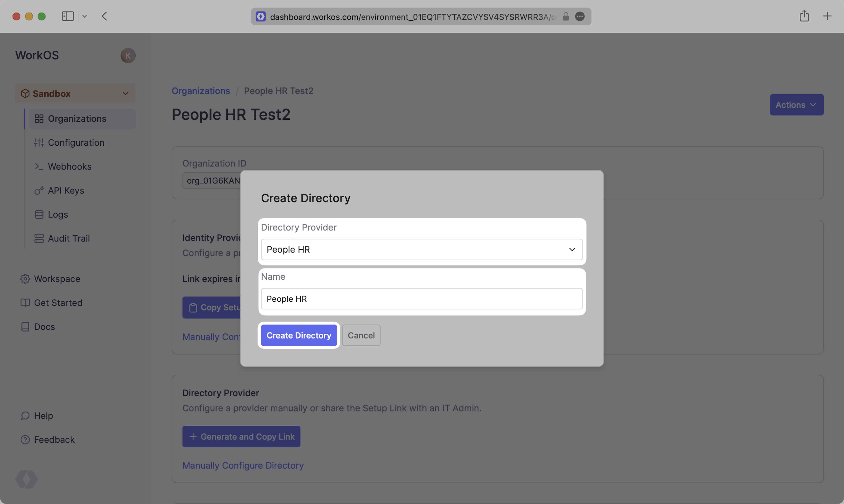Image resolution: width=844 pixels, height=504 pixels.
Task: Click the page options ellipsis icon in the address bar
Action: point(580,16)
